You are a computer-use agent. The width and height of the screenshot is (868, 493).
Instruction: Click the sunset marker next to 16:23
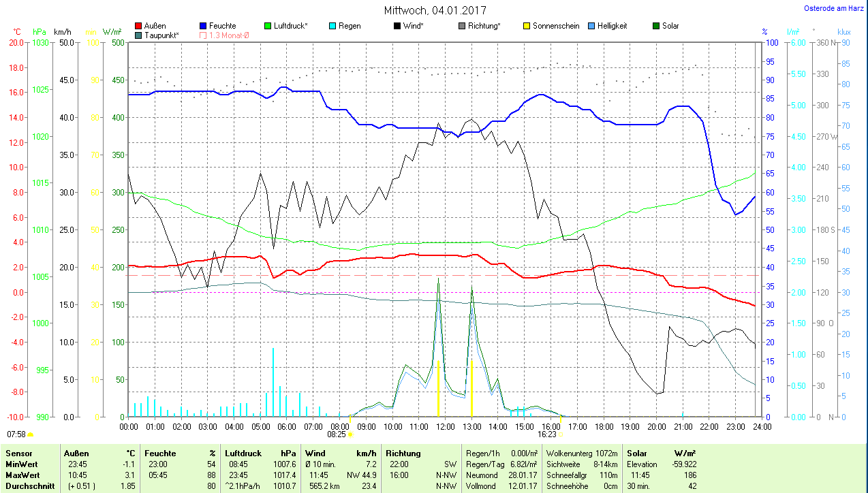[560, 434]
